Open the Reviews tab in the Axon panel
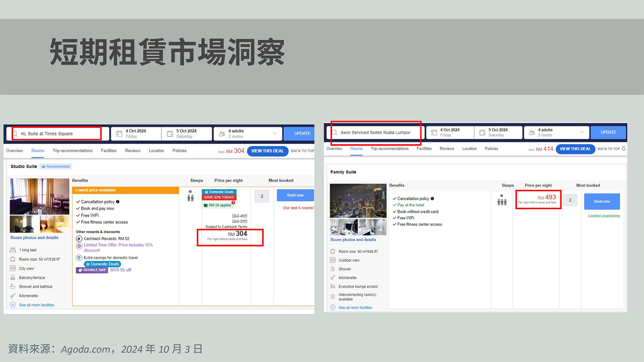 [x=447, y=149]
